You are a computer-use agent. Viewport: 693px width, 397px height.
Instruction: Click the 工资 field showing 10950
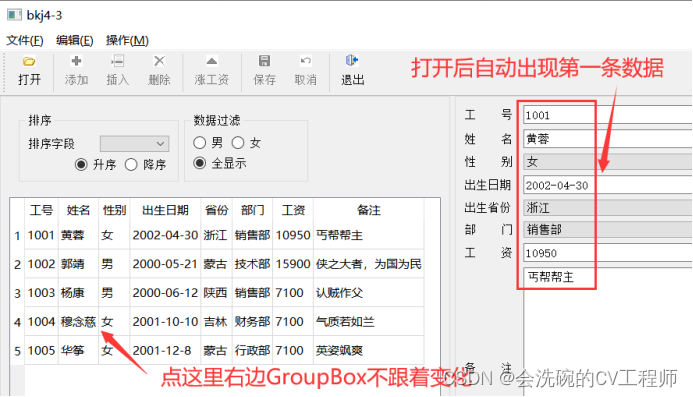coord(608,253)
